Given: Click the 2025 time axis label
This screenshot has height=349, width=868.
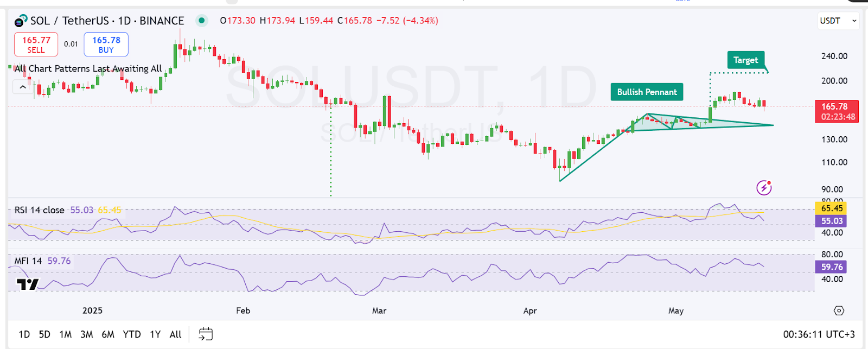Looking at the screenshot, I should (x=92, y=310).
